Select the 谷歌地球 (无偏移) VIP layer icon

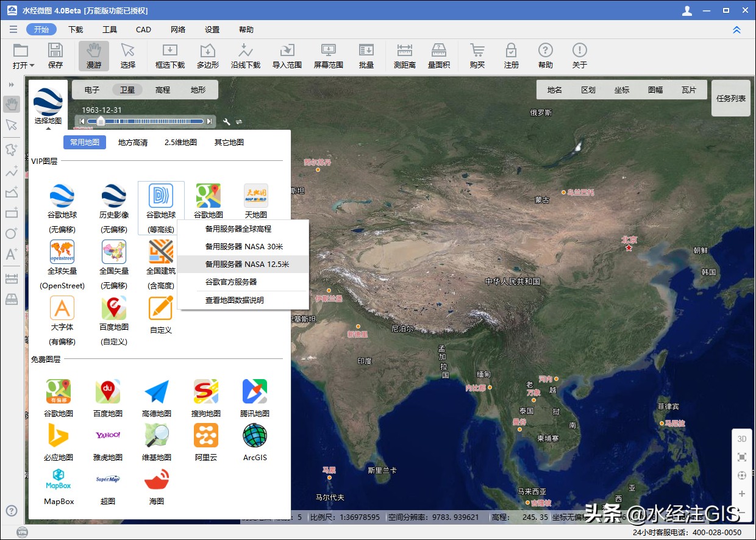62,196
